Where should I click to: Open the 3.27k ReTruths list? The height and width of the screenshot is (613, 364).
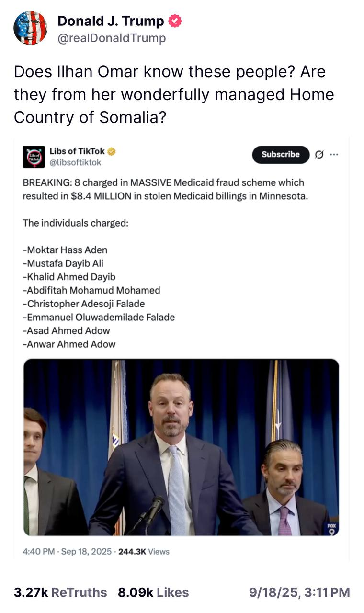click(60, 592)
